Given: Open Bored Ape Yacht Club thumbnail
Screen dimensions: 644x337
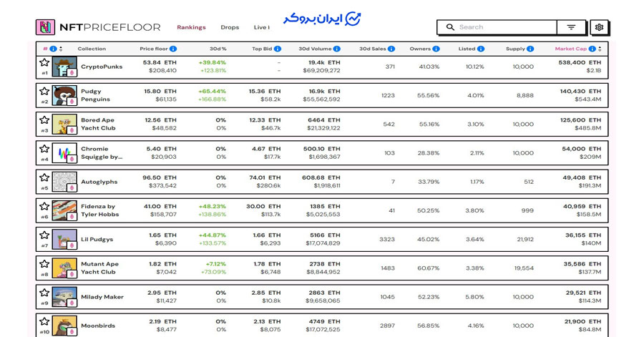Looking at the screenshot, I should click(64, 124).
